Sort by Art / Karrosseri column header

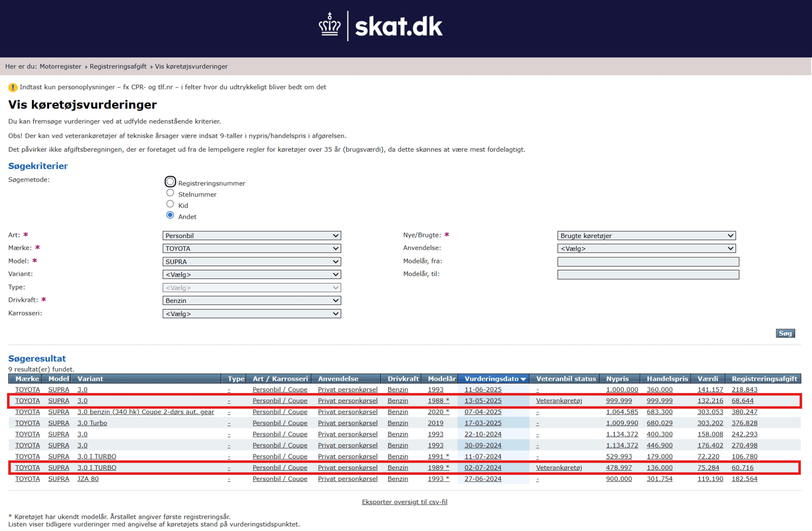tap(280, 379)
